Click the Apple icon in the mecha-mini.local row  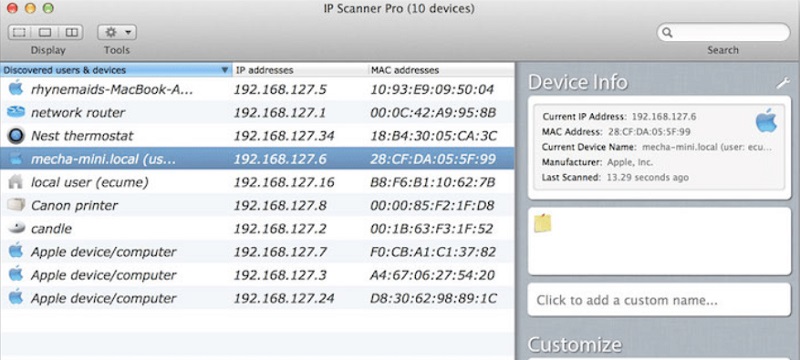point(16,159)
